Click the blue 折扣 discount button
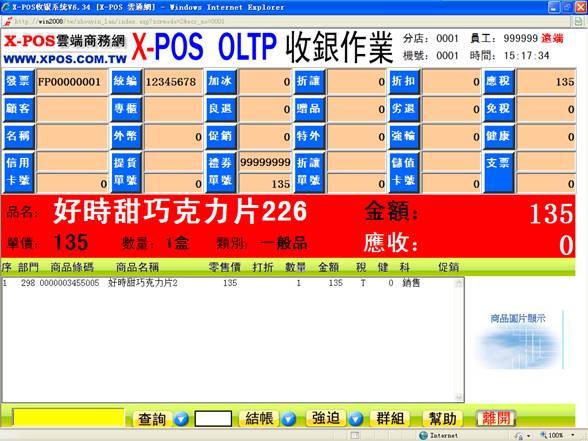The height and width of the screenshot is (441, 588). coord(404,81)
